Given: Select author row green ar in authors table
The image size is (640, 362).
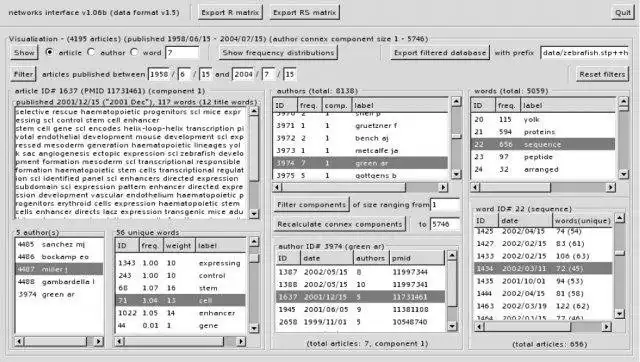Looking at the screenshot, I should point(360,163).
